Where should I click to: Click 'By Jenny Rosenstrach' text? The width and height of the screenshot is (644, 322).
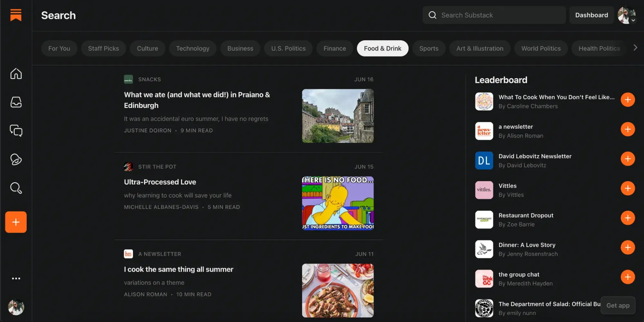tap(528, 254)
